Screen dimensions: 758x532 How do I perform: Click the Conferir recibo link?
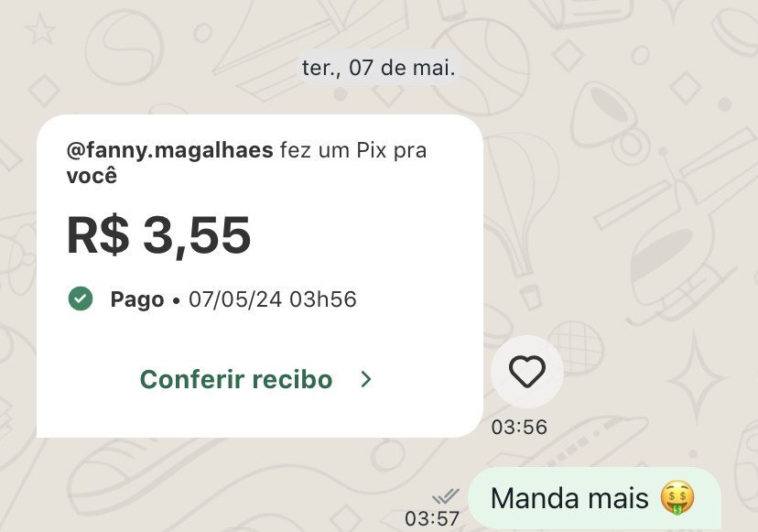(236, 379)
